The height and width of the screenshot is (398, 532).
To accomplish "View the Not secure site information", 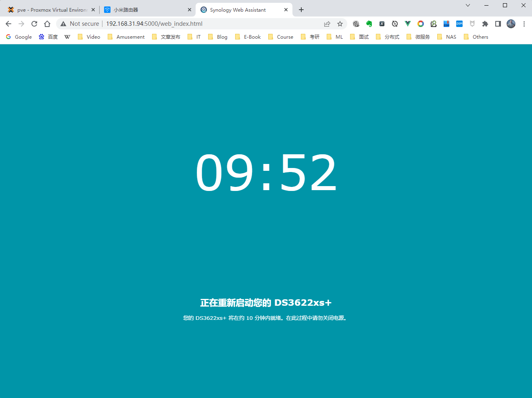I will pyautogui.click(x=80, y=24).
